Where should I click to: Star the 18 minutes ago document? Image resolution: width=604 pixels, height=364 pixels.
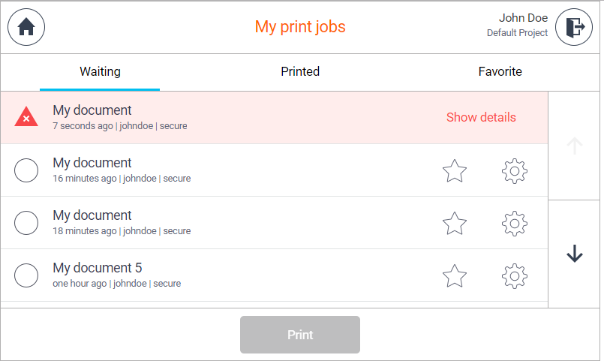455,224
